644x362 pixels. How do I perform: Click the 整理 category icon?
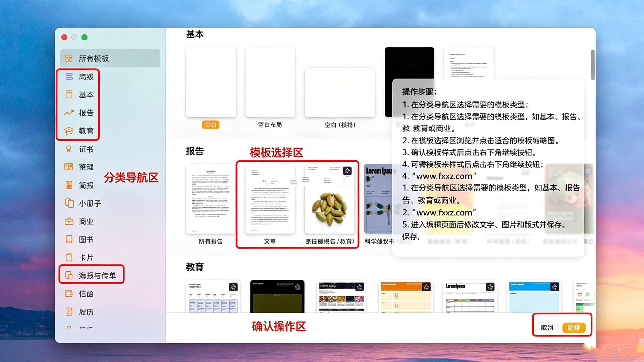tap(69, 167)
